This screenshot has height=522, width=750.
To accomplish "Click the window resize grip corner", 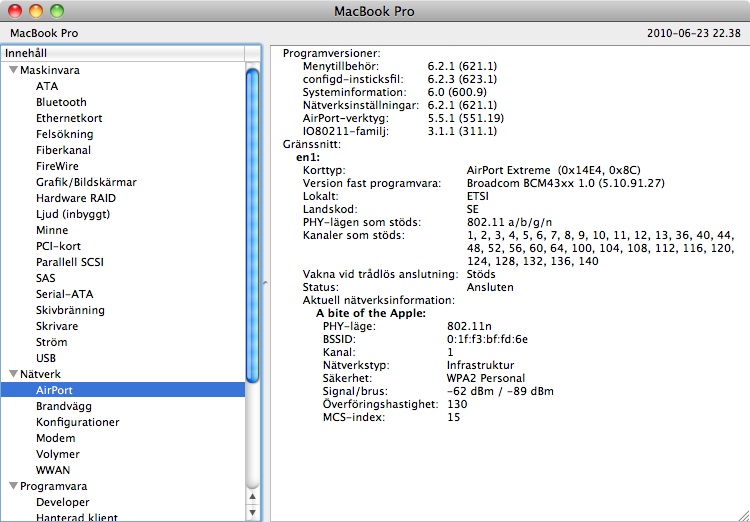I will tap(742, 515).
